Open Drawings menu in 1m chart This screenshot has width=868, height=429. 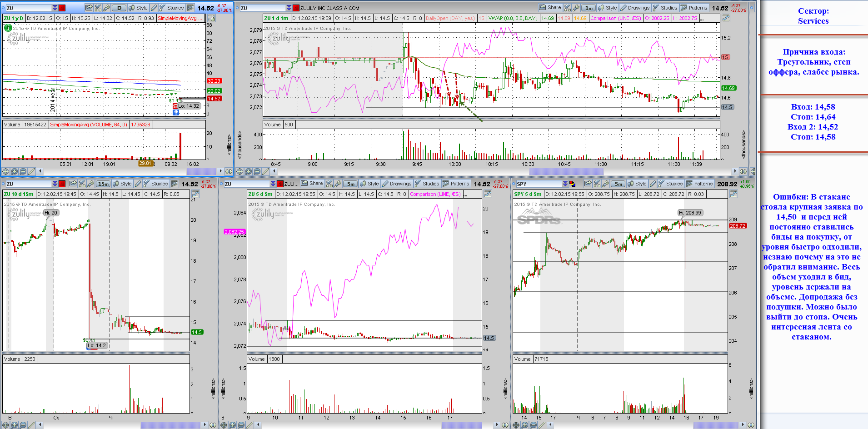(635, 8)
